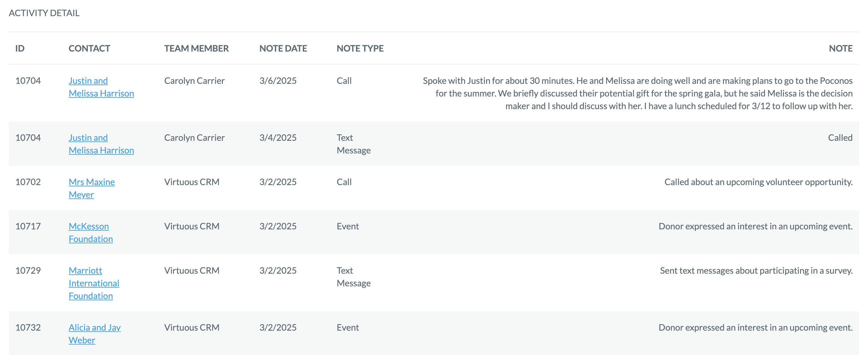
Task: Click the NOTE TYPE column header
Action: click(x=360, y=48)
